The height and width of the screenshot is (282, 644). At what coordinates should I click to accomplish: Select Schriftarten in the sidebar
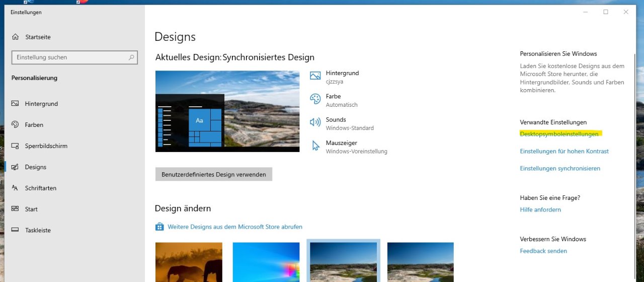(x=74, y=188)
